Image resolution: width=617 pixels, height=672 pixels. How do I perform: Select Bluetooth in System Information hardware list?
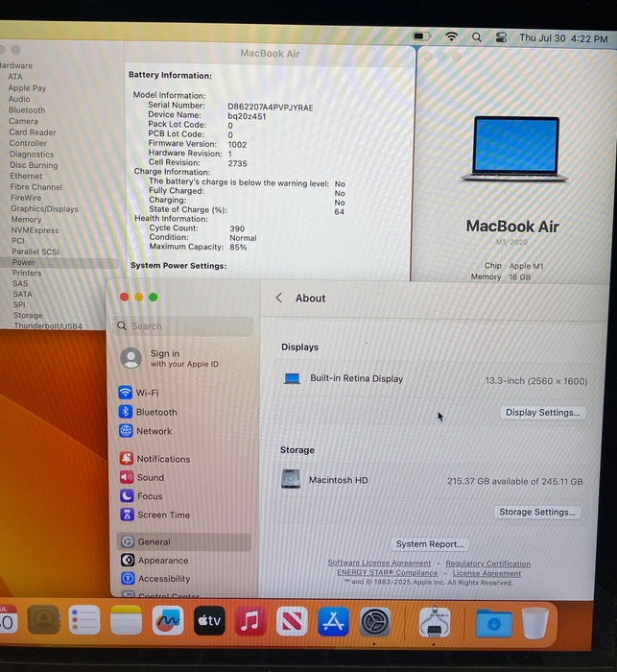click(27, 110)
